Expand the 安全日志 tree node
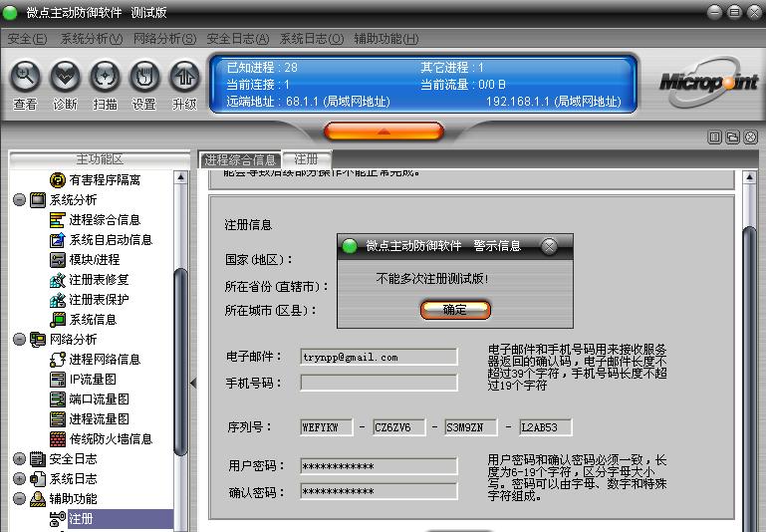The height and width of the screenshot is (532, 766). pyautogui.click(x=20, y=458)
